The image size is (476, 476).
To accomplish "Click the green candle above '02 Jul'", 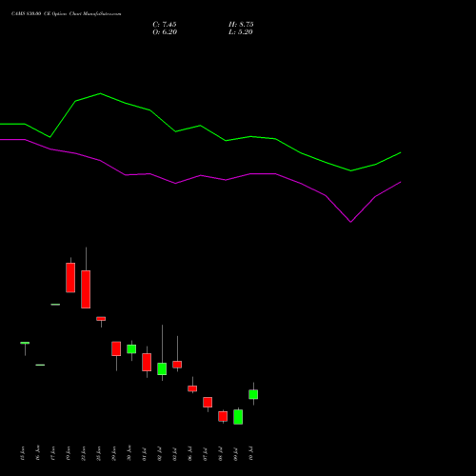I will click(162, 369).
